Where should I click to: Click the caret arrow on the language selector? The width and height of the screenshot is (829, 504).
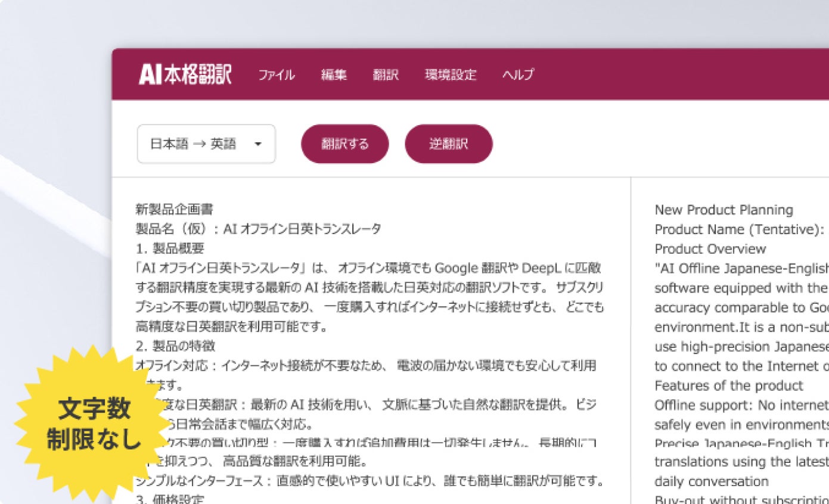pos(257,144)
